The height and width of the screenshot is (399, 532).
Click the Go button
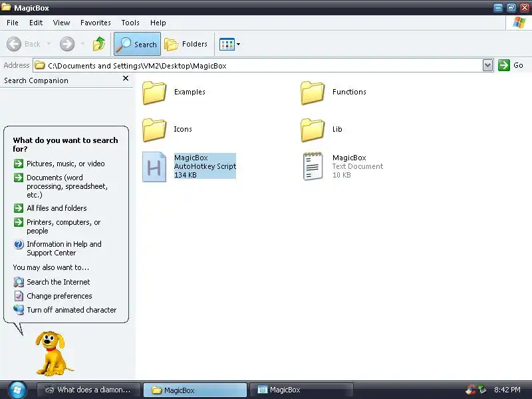(x=511, y=65)
